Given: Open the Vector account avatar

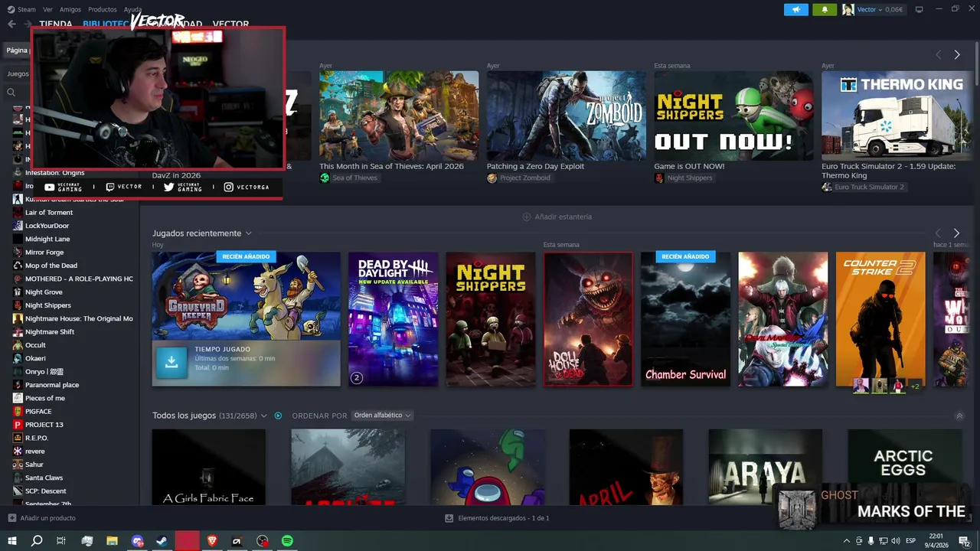Looking at the screenshot, I should point(848,9).
